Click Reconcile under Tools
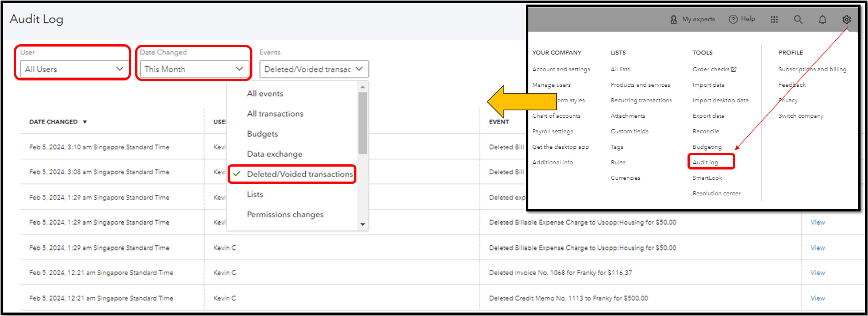The width and height of the screenshot is (868, 316). click(x=706, y=132)
